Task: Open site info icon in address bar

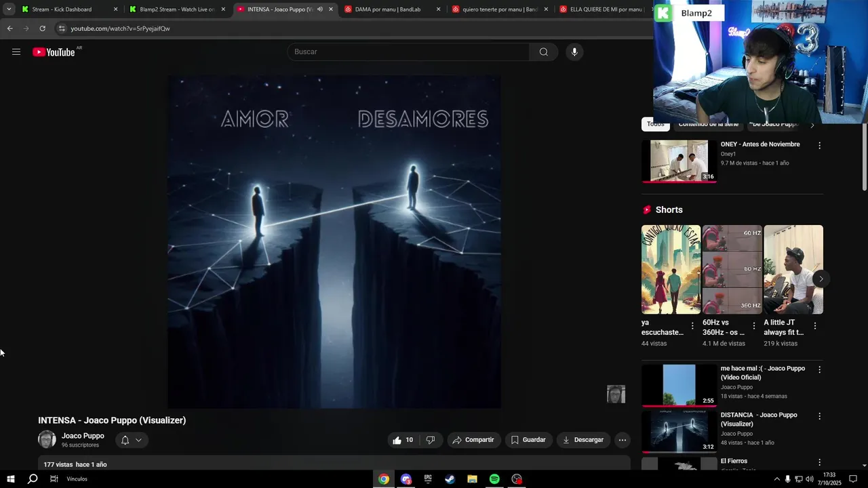Action: (62, 28)
